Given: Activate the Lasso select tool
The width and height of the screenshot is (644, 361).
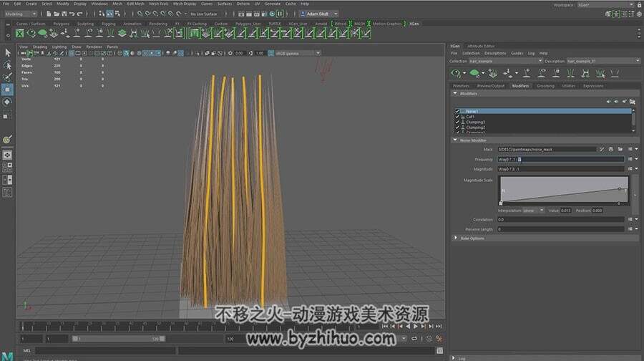Looking at the screenshot, I should tap(7, 65).
